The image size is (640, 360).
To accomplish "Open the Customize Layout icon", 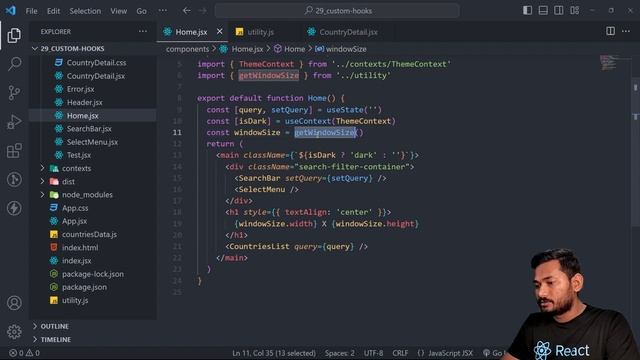I will click(x=575, y=10).
